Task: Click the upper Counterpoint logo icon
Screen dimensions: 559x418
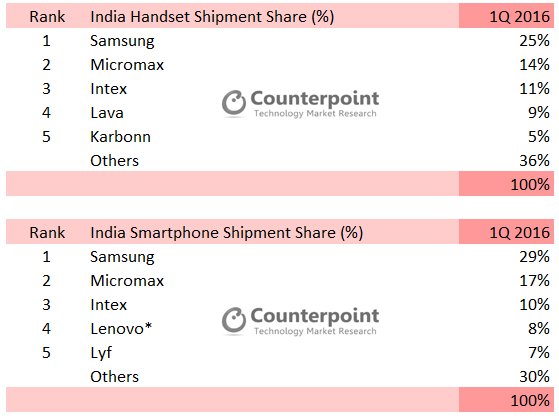Action: pos(234,103)
